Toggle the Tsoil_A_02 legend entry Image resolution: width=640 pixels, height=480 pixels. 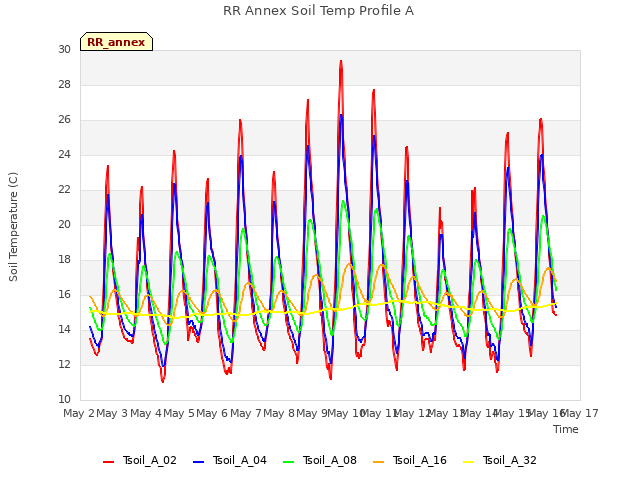click(x=140, y=461)
